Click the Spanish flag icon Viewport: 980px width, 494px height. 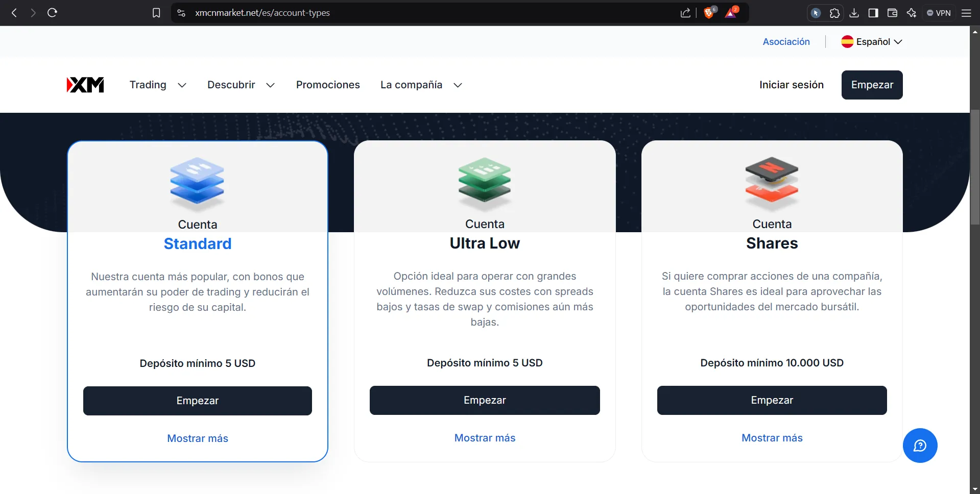click(847, 42)
